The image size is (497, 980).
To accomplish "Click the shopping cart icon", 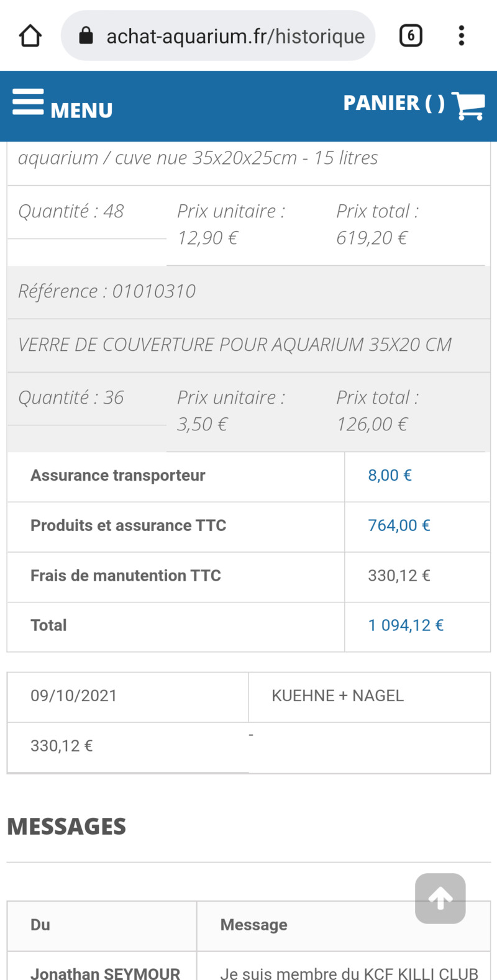I will [x=468, y=106].
